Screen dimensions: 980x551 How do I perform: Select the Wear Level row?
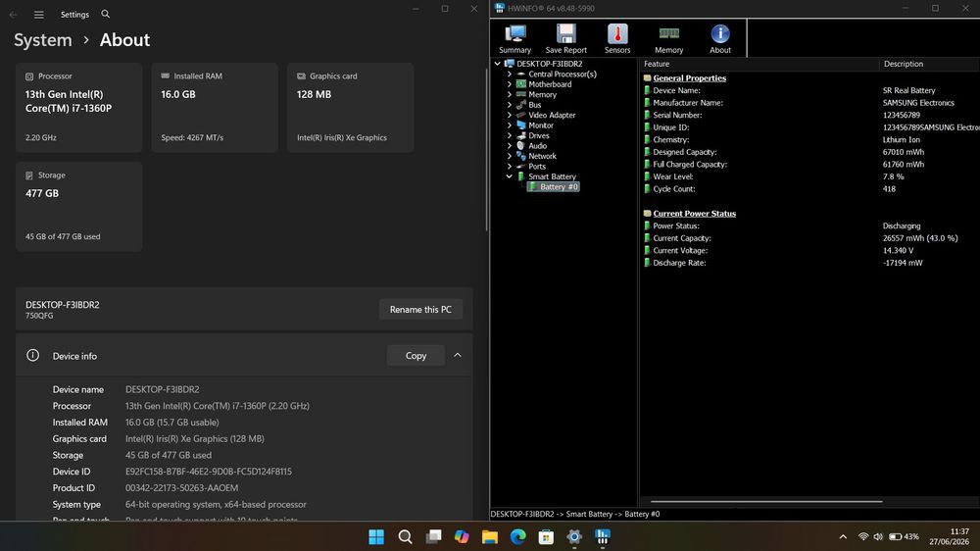point(809,177)
